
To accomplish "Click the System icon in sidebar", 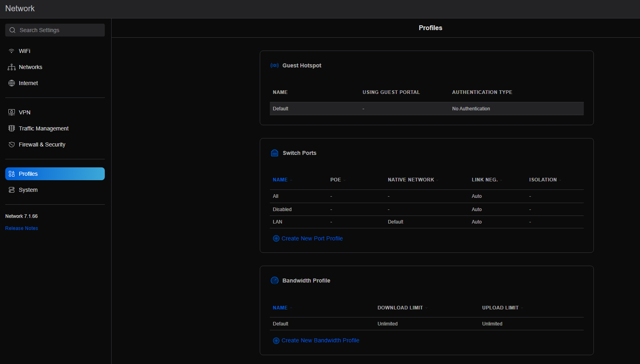I will (x=12, y=190).
